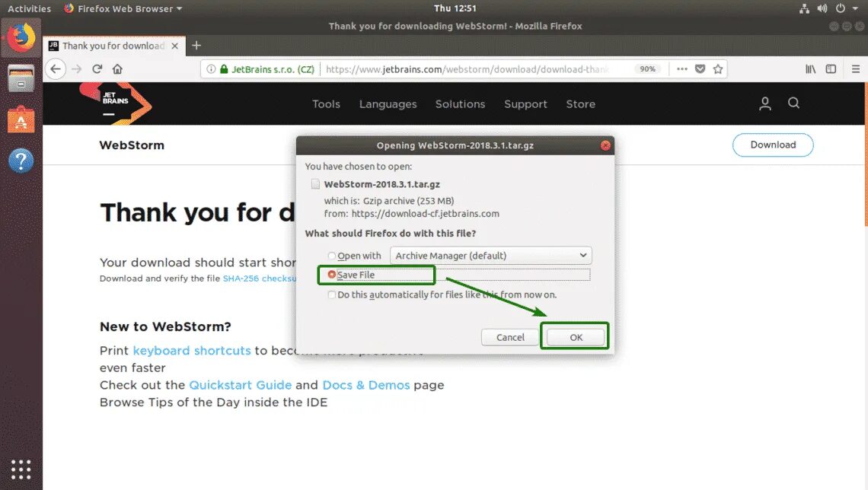This screenshot has width=868, height=490.
Task: Open the SHA-256 checksum link
Action: [260, 278]
